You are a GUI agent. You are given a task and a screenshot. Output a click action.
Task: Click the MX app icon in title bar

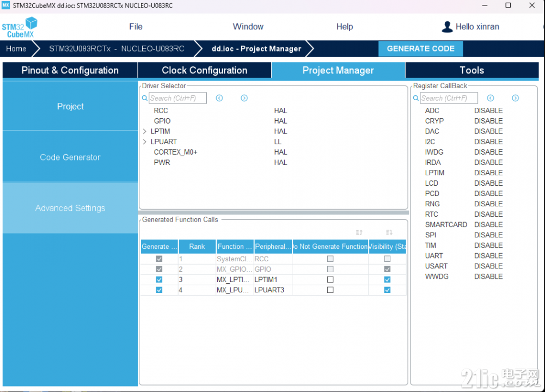coord(5,5)
